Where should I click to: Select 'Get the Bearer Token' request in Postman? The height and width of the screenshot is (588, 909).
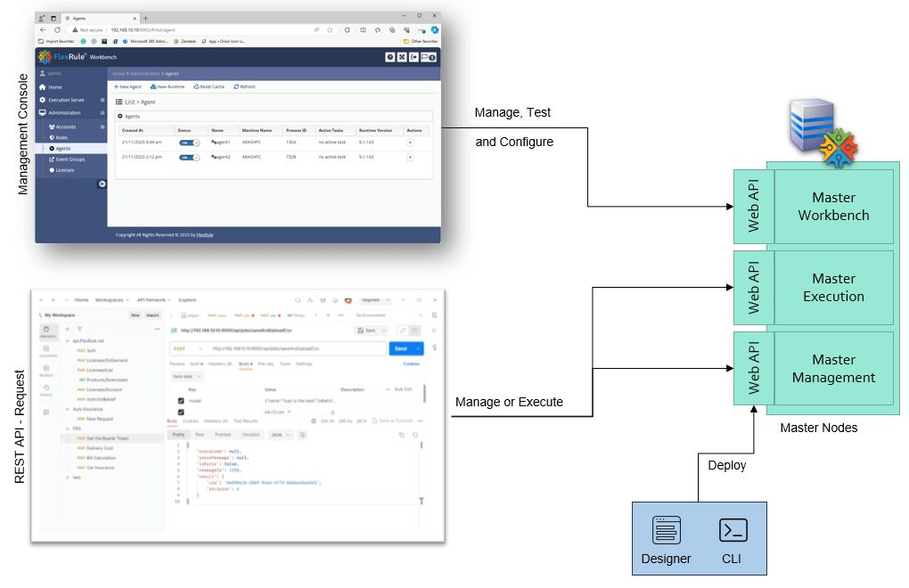tap(113, 438)
